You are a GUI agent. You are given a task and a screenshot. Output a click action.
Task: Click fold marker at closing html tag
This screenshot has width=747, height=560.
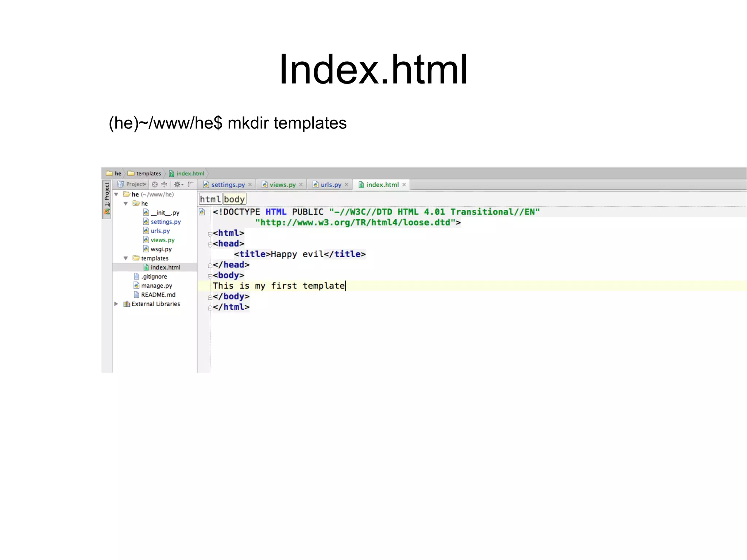[x=210, y=308]
